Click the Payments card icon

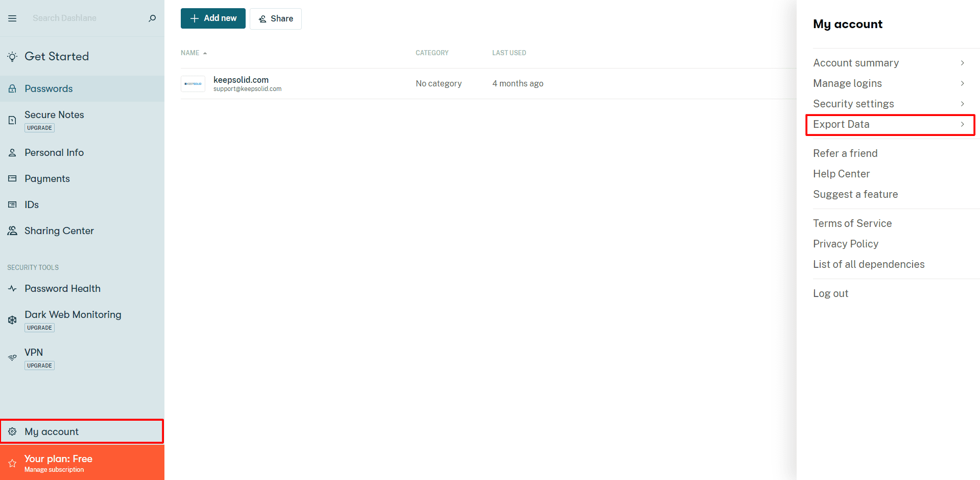(x=12, y=179)
